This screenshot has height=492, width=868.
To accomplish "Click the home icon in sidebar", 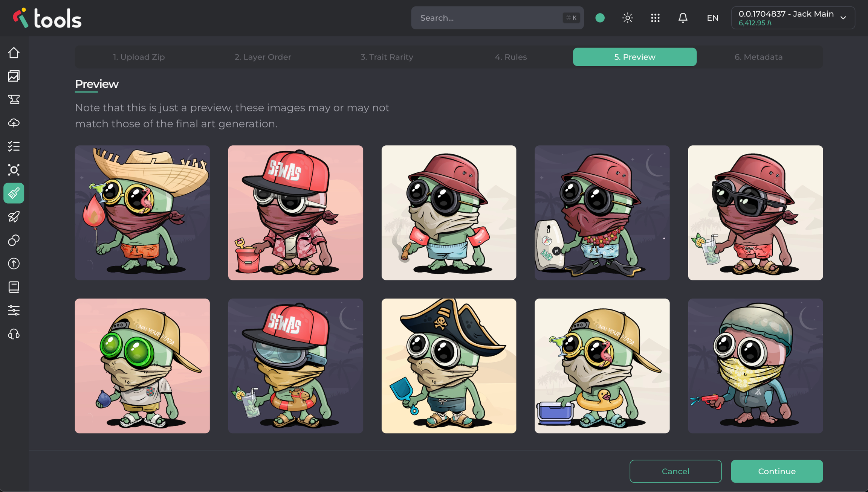I will coord(14,53).
